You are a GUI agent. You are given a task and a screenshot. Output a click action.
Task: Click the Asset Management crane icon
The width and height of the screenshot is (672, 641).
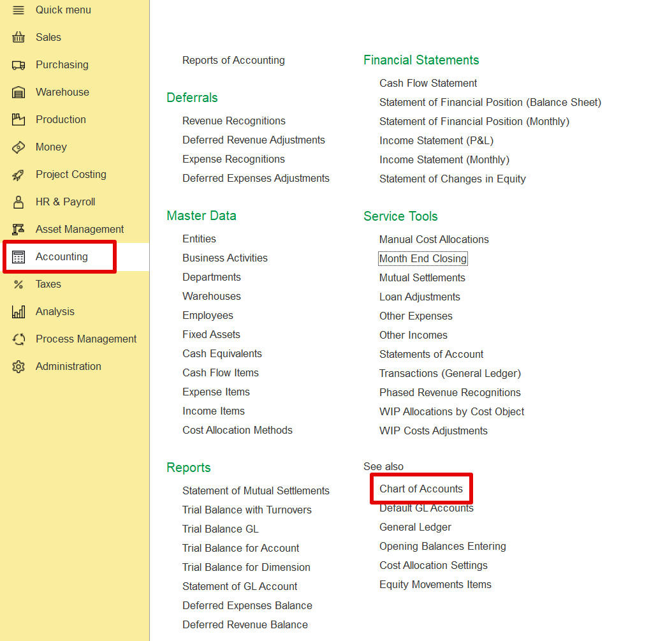point(18,230)
